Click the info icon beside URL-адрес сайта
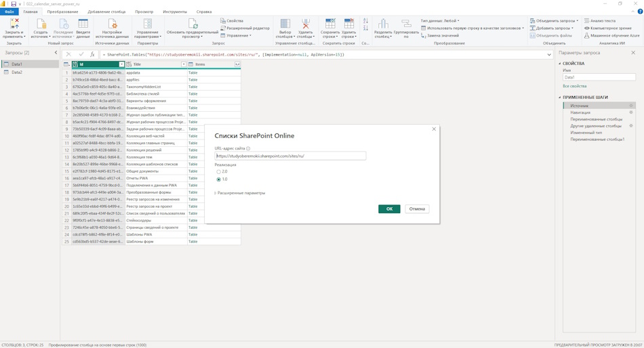This screenshot has width=644, height=348. point(248,148)
